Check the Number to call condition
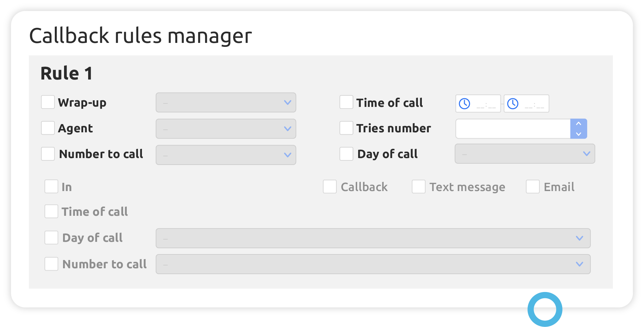 (48, 153)
